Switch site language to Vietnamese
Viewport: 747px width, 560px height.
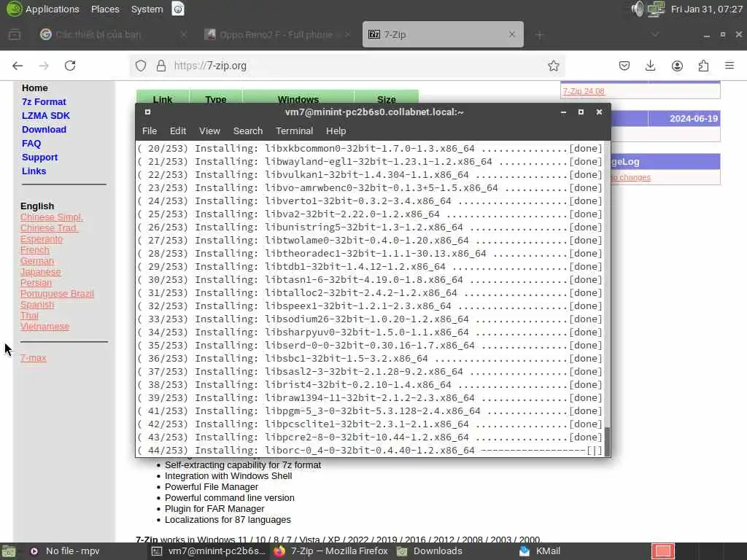[x=44, y=327]
